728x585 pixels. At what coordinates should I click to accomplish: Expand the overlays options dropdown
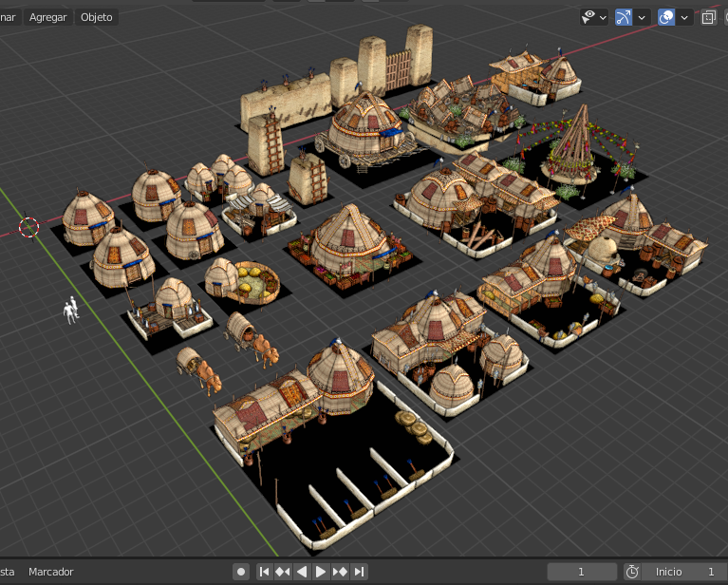pyautogui.click(x=684, y=17)
